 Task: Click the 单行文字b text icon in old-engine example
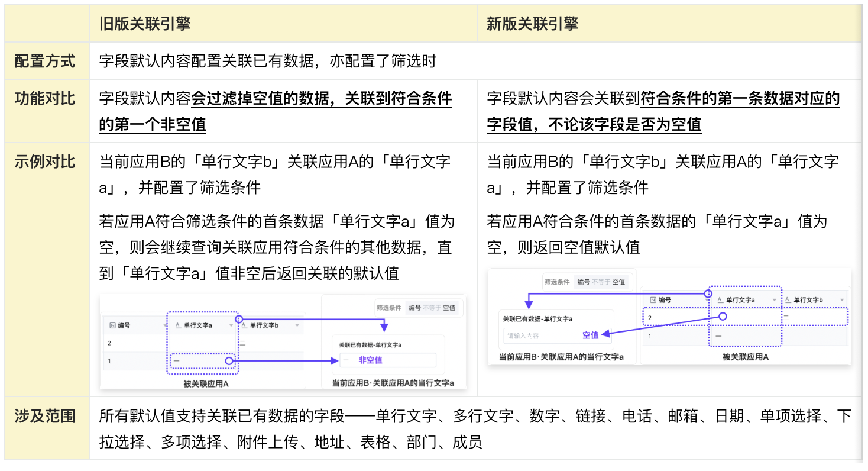244,325
